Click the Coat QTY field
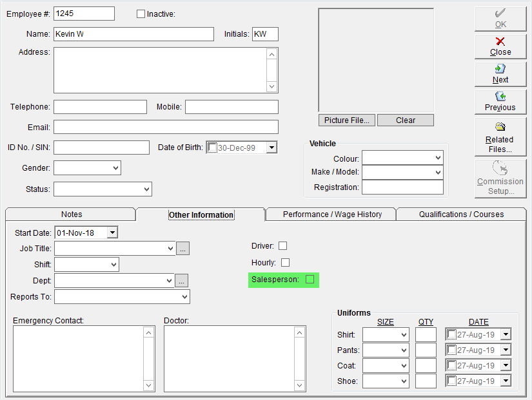The image size is (532, 400). pyautogui.click(x=426, y=366)
